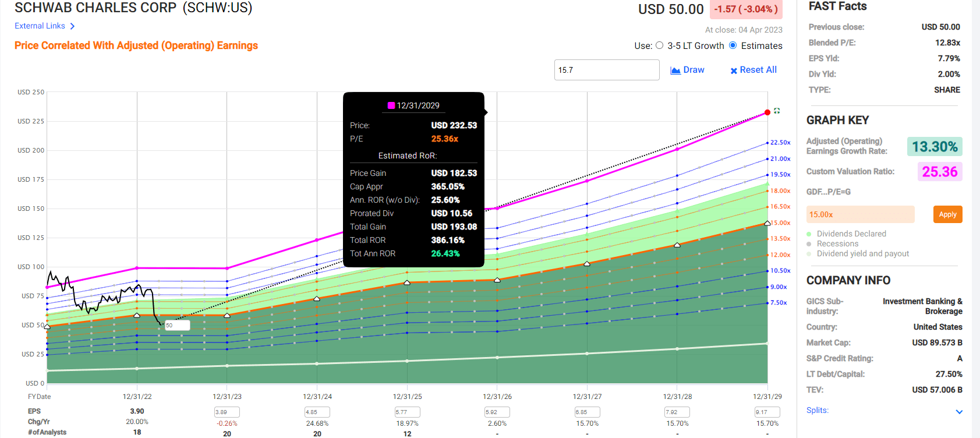Viewport: 980px width, 438px height.
Task: Click the -1.57 (-3.04%) price change badge
Action: pos(746,9)
